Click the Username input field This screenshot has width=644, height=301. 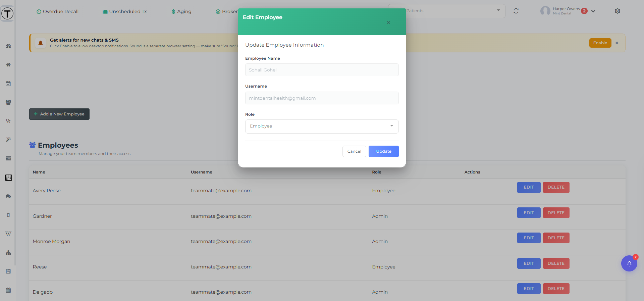coord(322,98)
